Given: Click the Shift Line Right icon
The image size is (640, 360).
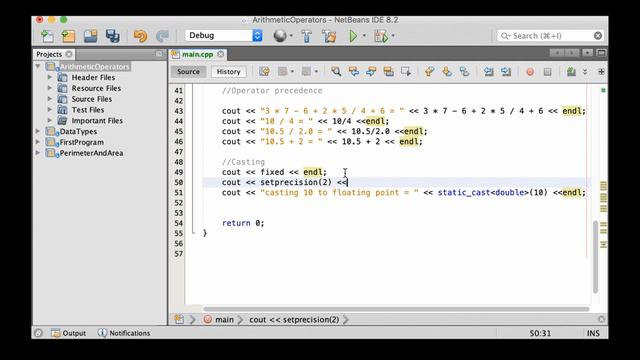Looking at the screenshot, I should pos(506,72).
